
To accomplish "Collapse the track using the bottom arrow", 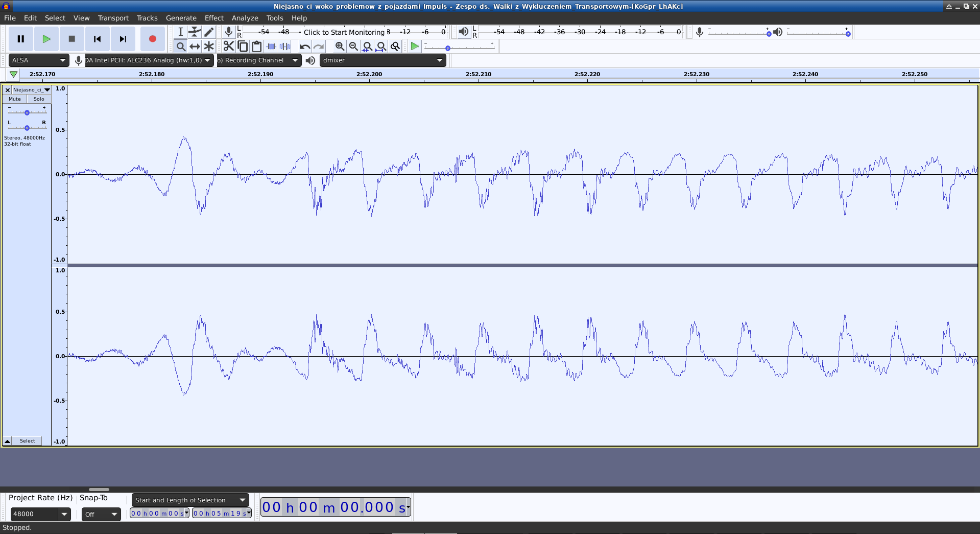I will [8, 441].
